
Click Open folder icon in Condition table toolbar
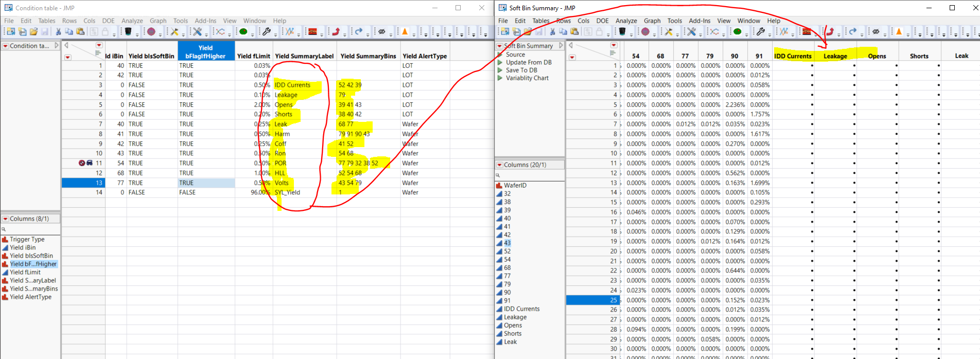33,32
